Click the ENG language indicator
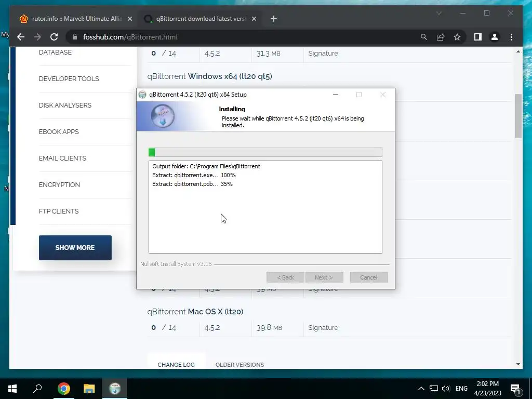This screenshot has width=532, height=399. [x=461, y=389]
